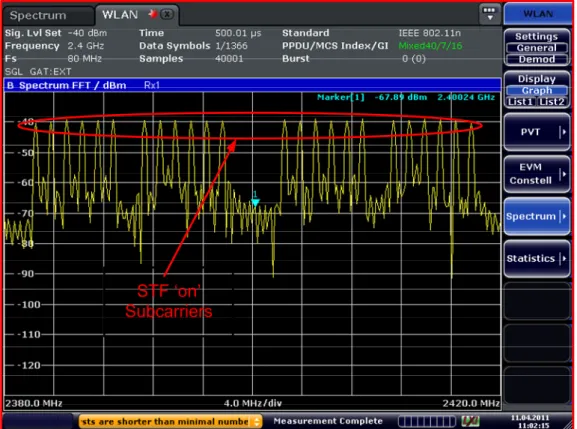Open the warning message stepper arrows

(257, 421)
